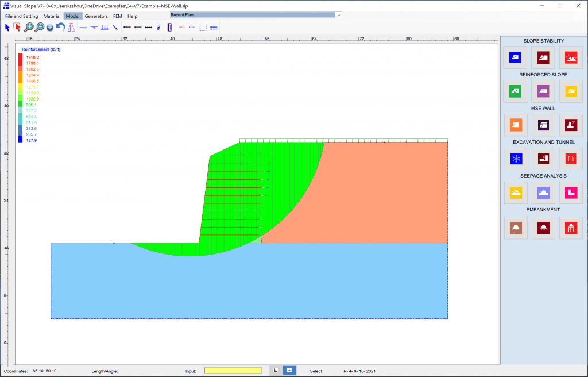Viewport: 588px width, 377px height.
Task: Toggle the corner snap mode button
Action: point(276,370)
